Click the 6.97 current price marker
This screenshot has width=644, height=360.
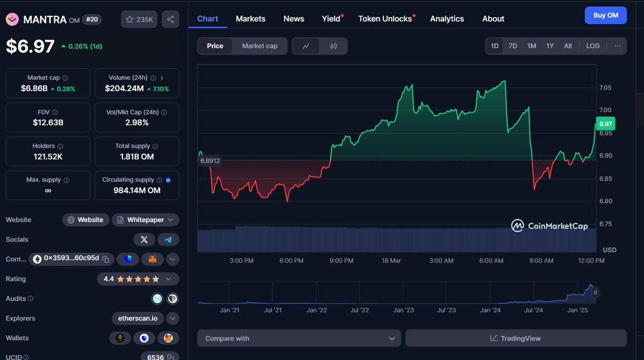click(605, 124)
